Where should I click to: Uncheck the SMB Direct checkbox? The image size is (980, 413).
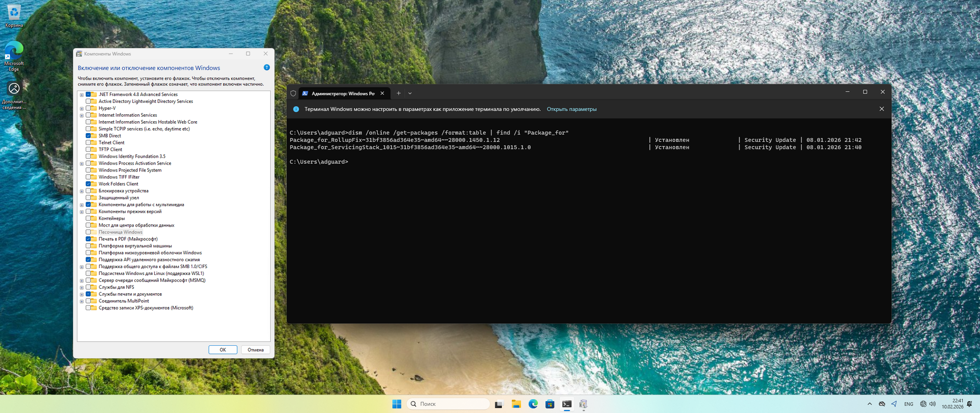(x=88, y=136)
